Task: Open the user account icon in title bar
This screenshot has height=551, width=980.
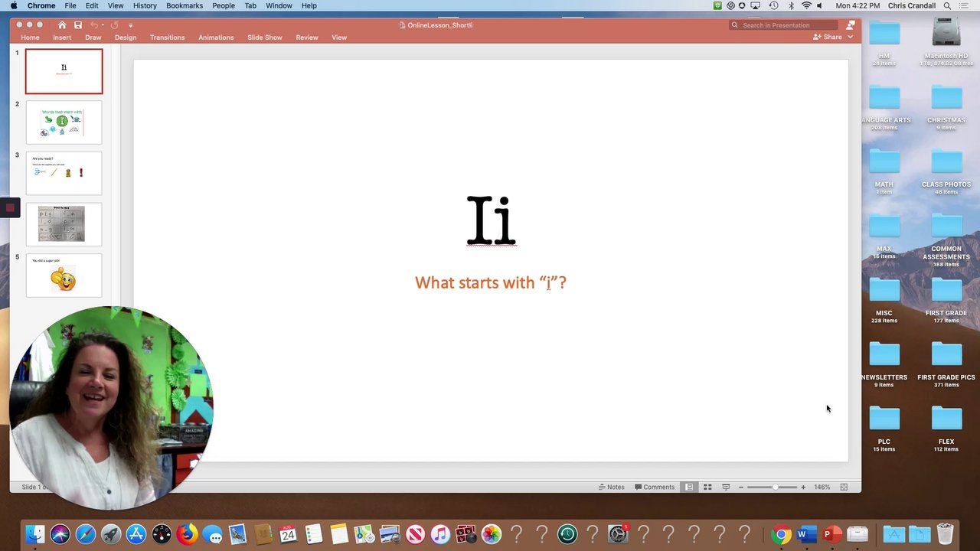Action: [x=850, y=25]
